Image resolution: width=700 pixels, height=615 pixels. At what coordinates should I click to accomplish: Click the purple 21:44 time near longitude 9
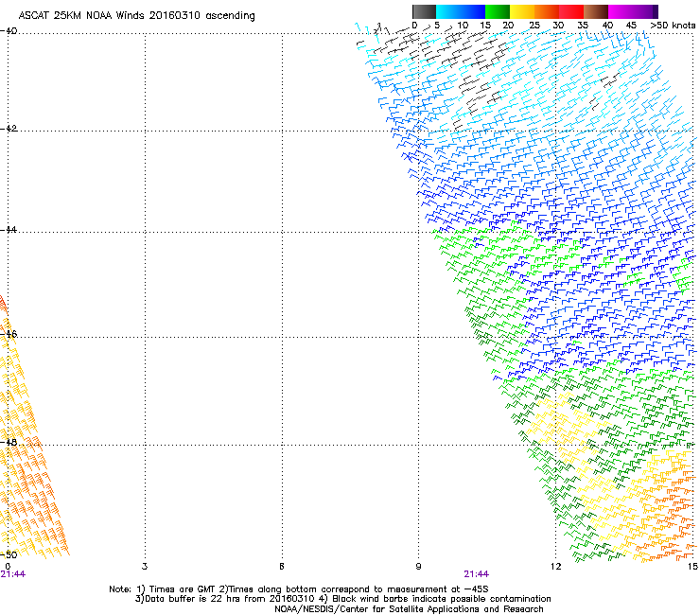[477, 574]
